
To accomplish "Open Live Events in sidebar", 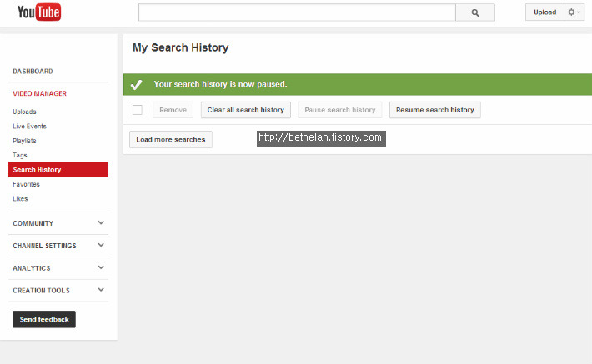I will click(29, 126).
